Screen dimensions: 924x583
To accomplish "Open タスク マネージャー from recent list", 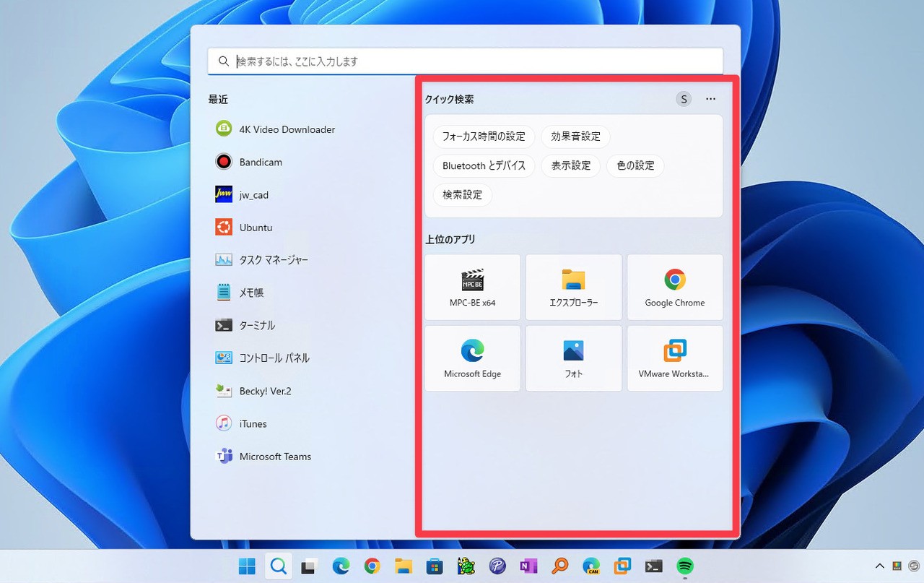I will point(274,260).
